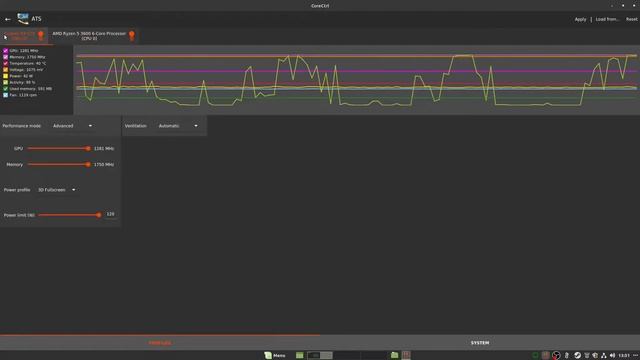
Task: Click the GPU frequency slider handle
Action: 88,149
